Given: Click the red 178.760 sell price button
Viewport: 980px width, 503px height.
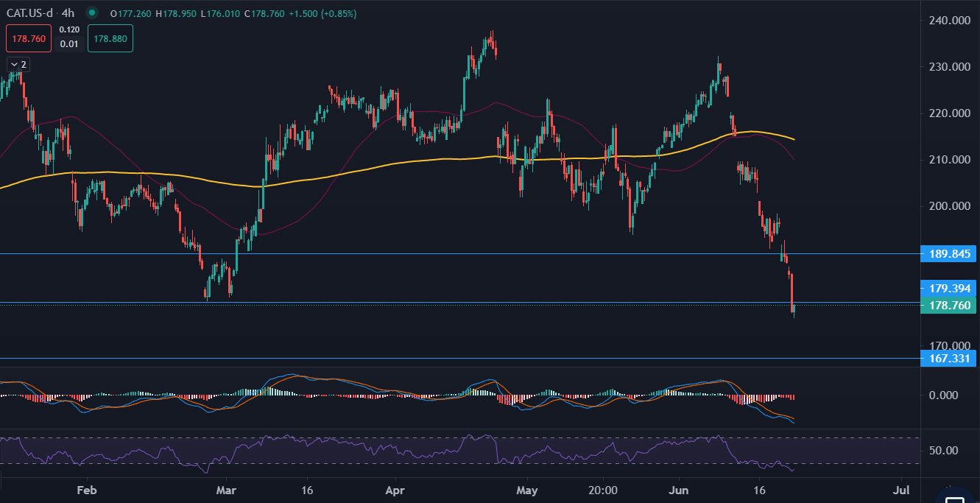Looking at the screenshot, I should (x=29, y=38).
